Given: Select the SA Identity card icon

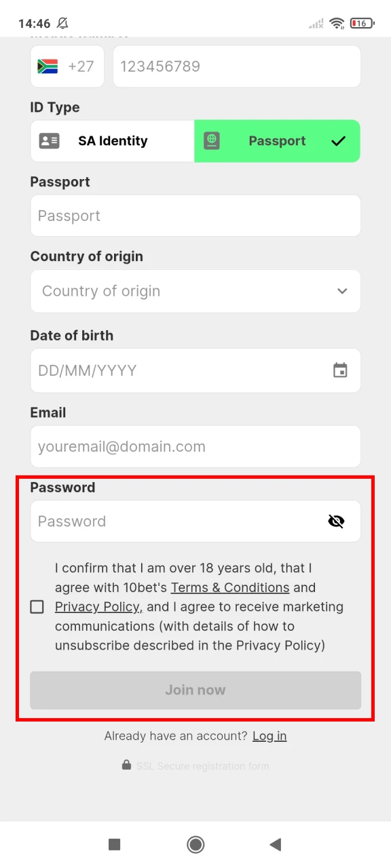Looking at the screenshot, I should pyautogui.click(x=48, y=141).
